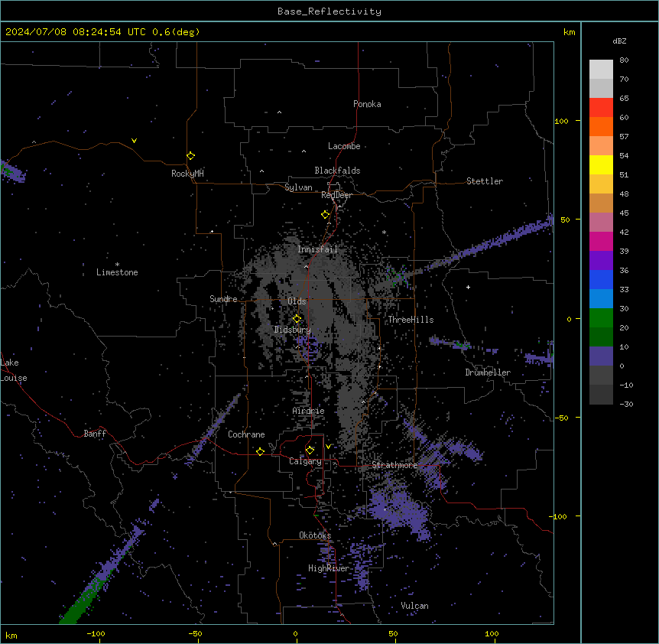This screenshot has height=644, width=659.
Task: Click the Strathmore city label
Action: click(x=394, y=465)
